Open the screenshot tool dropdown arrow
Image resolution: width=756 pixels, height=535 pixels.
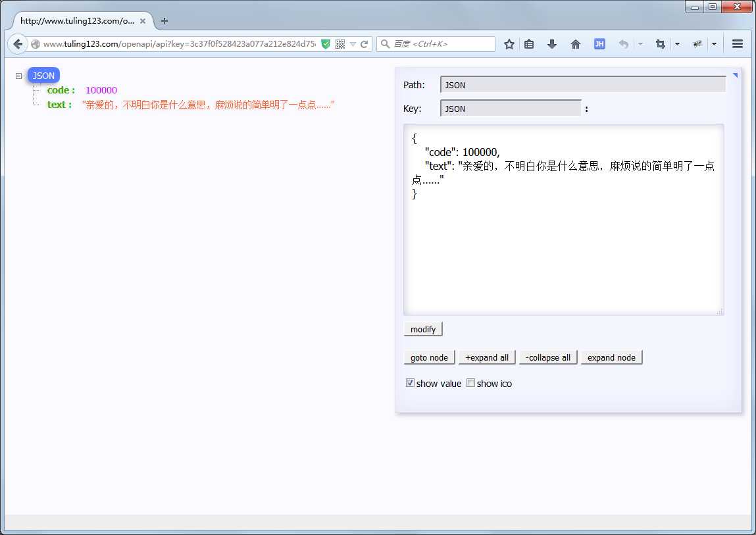click(x=677, y=44)
